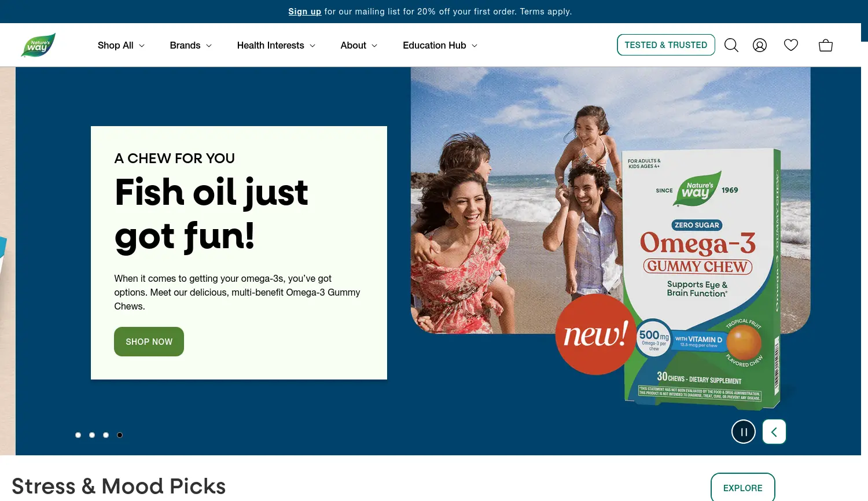Open the search magnifier icon
The image size is (868, 501).
pyautogui.click(x=731, y=45)
